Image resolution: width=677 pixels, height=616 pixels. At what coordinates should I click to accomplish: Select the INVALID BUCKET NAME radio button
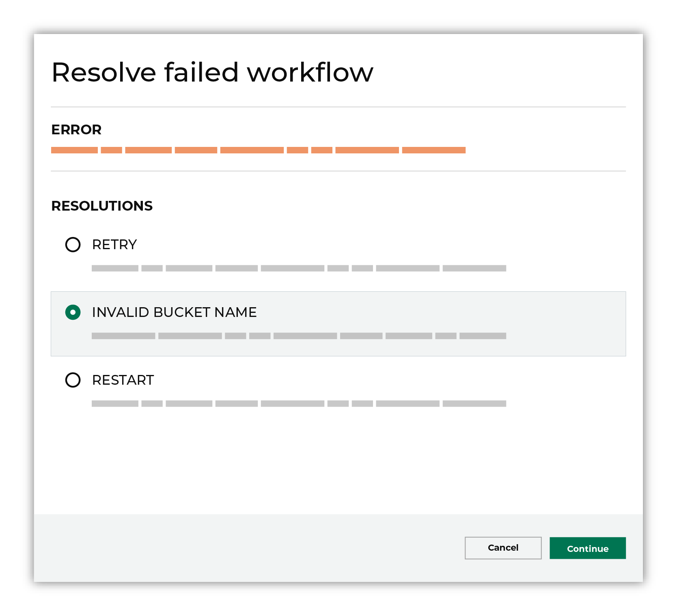tap(73, 312)
